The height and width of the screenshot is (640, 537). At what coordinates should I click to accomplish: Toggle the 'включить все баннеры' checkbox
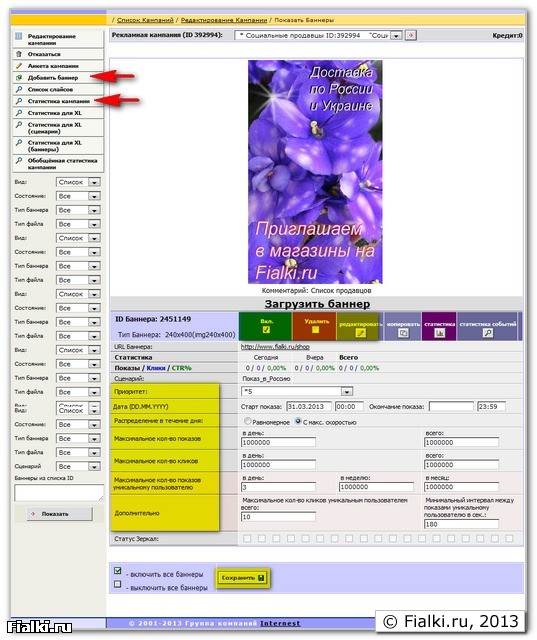118,571
